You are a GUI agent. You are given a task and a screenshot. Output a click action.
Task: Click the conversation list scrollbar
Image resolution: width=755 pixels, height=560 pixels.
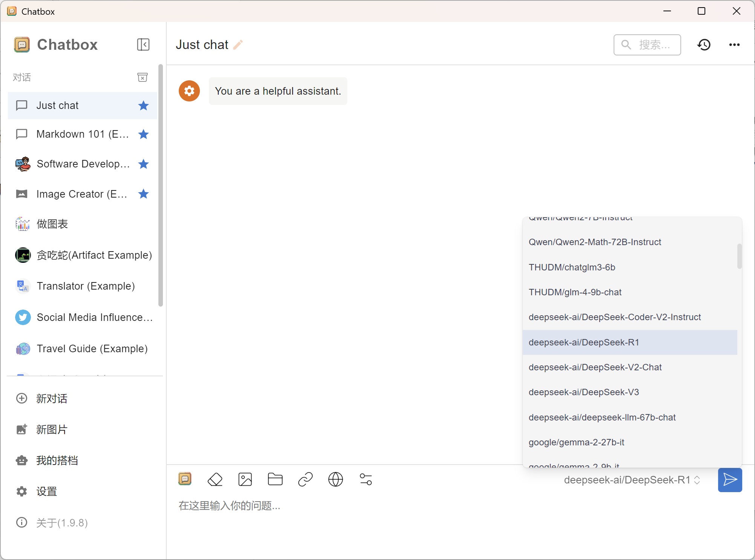[x=161, y=186]
